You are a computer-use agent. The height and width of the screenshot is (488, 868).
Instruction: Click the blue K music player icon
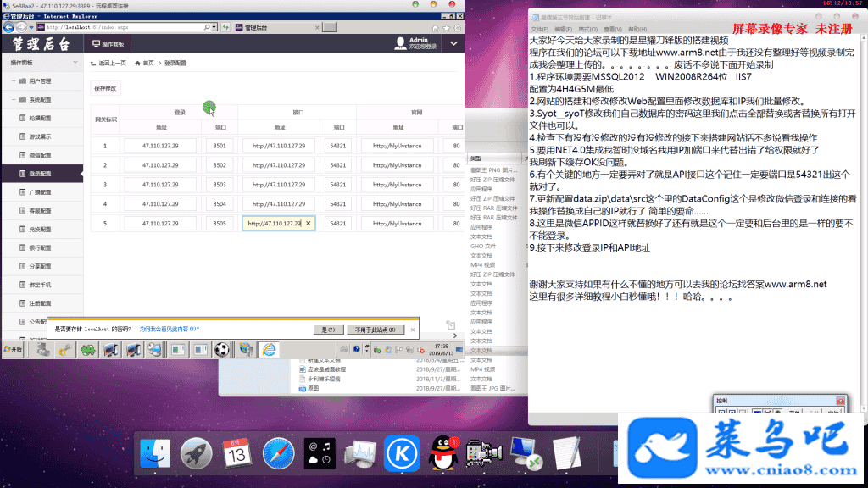[x=401, y=453]
